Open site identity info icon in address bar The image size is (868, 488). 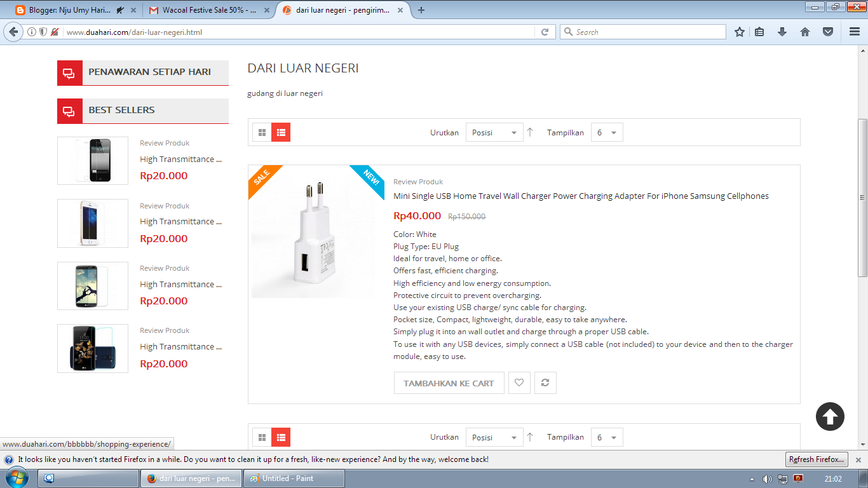pyautogui.click(x=32, y=32)
